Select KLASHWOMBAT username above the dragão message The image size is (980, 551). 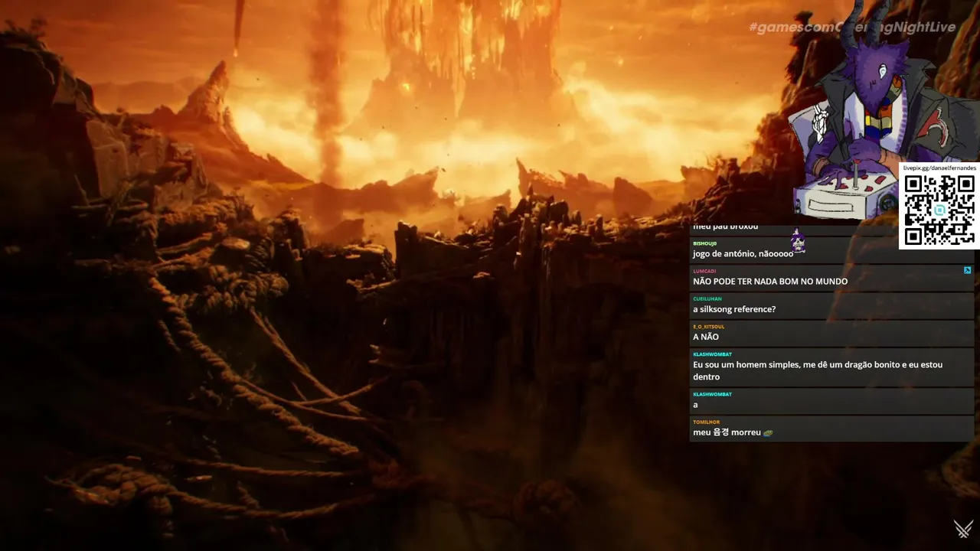(x=712, y=354)
